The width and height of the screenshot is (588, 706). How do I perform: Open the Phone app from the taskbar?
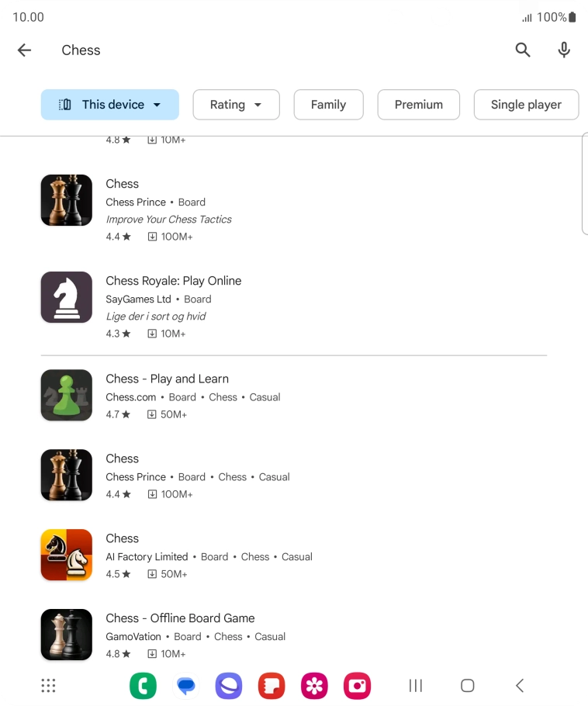(144, 686)
